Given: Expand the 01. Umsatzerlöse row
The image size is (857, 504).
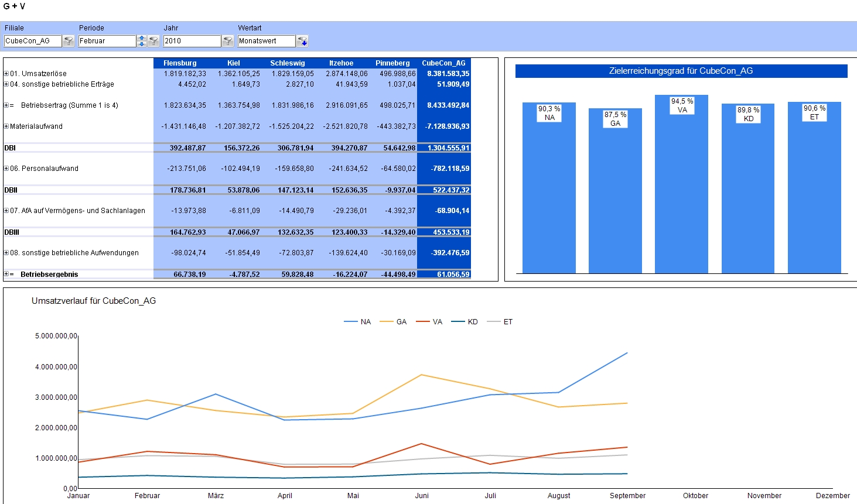Looking at the screenshot, I should [x=6, y=74].
